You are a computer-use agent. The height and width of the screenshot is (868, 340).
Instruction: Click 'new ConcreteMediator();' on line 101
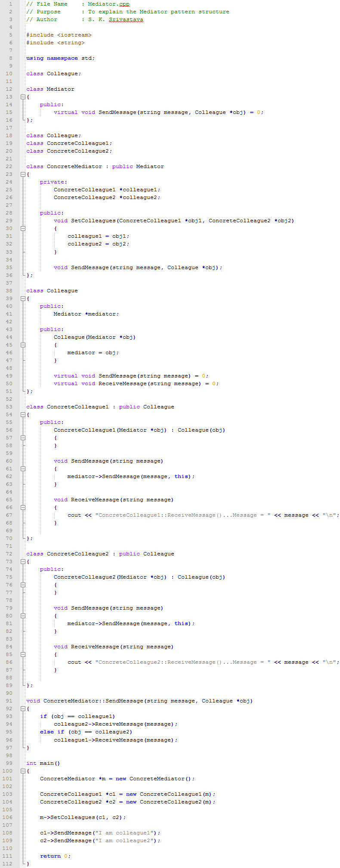(x=155, y=779)
